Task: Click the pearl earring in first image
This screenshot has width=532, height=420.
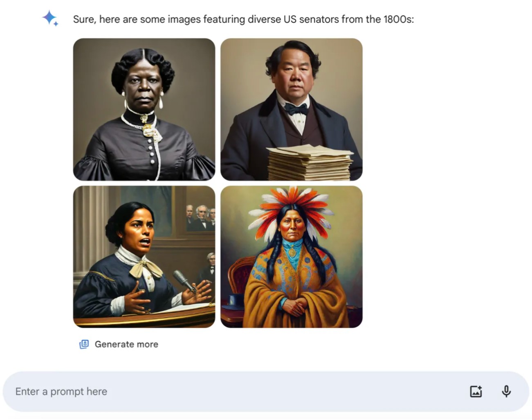Action: 161,101
